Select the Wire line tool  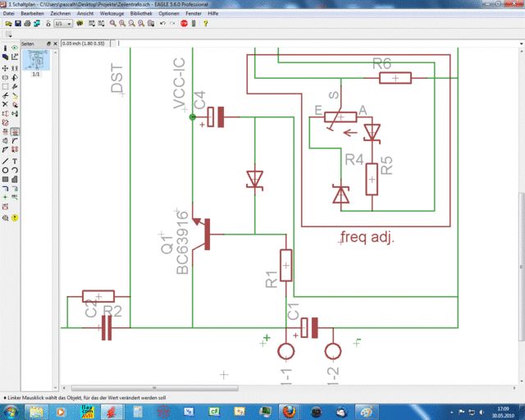point(6,161)
